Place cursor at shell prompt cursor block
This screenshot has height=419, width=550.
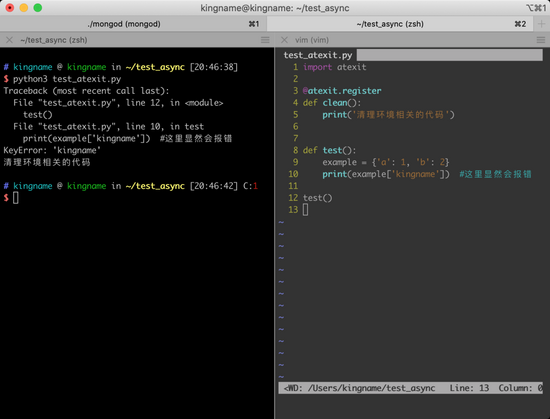pos(16,198)
